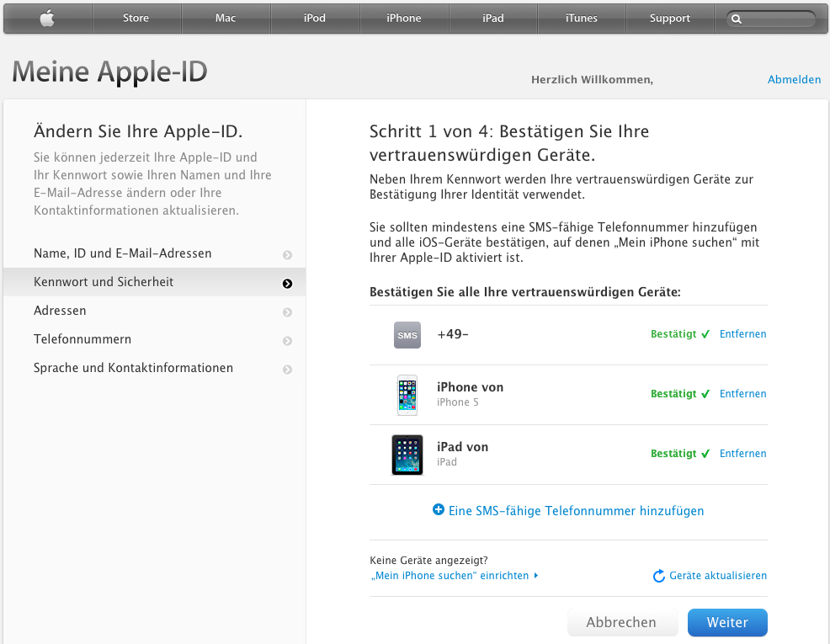Open the iTunes tab
830x644 pixels.
click(x=581, y=18)
